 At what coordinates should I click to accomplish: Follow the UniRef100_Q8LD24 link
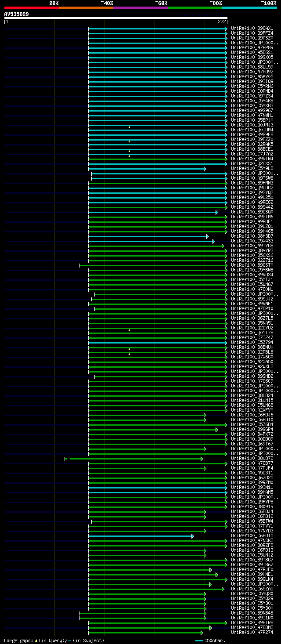click(x=252, y=395)
